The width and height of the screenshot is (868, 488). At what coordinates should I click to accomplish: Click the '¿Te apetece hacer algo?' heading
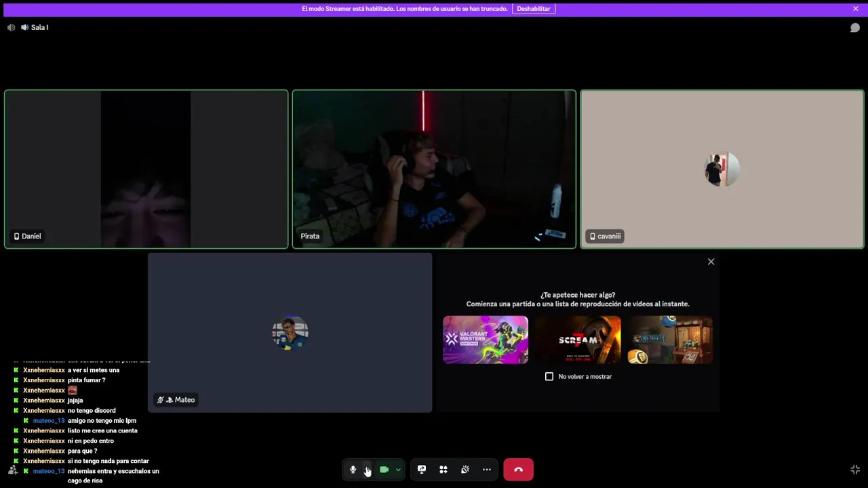[x=578, y=296]
